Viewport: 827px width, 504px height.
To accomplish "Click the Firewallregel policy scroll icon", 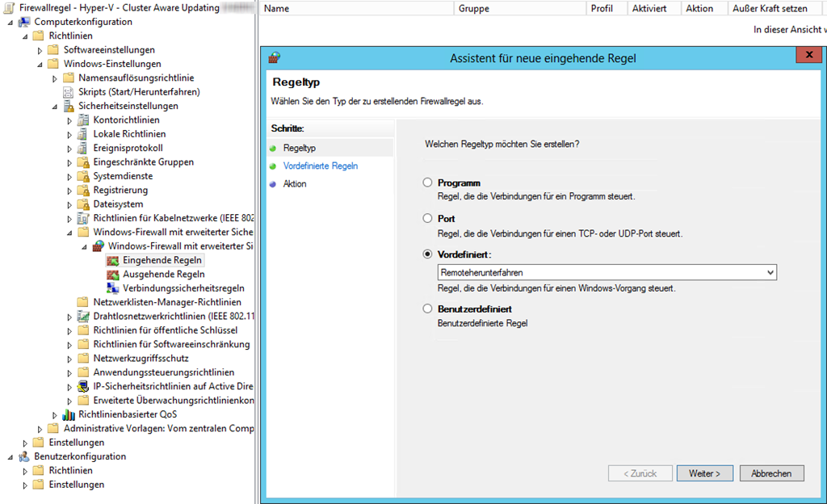I will click(9, 8).
